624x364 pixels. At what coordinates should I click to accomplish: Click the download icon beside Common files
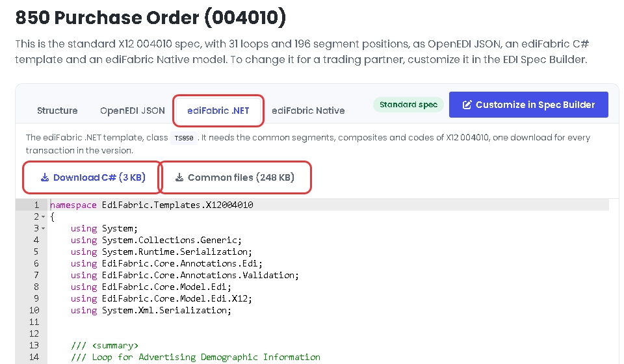coord(179,177)
